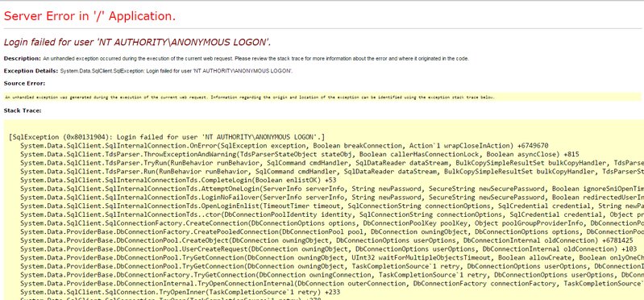Screen dimensions: 644x300
Task: Click the SqlConnection.TryOpenInner +233 line
Action: click(181, 292)
